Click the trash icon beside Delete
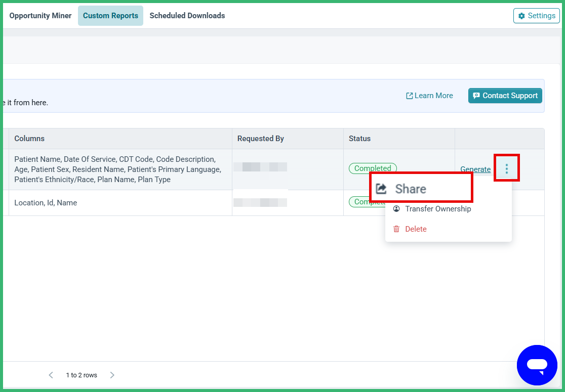565x392 pixels. pyautogui.click(x=396, y=229)
